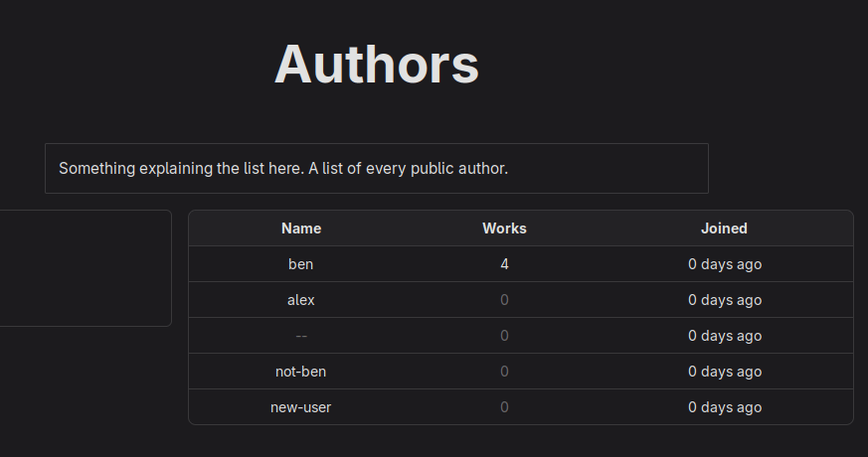Click the works count in alex's row

[505, 300]
